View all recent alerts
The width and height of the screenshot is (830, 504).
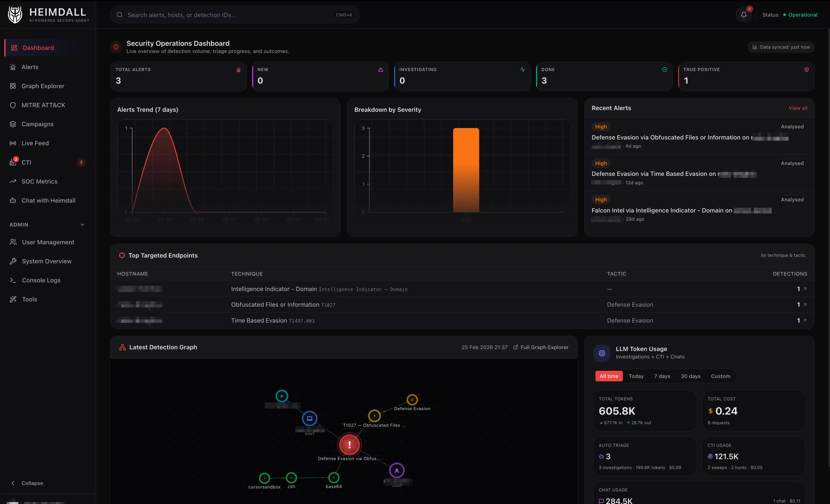click(798, 108)
